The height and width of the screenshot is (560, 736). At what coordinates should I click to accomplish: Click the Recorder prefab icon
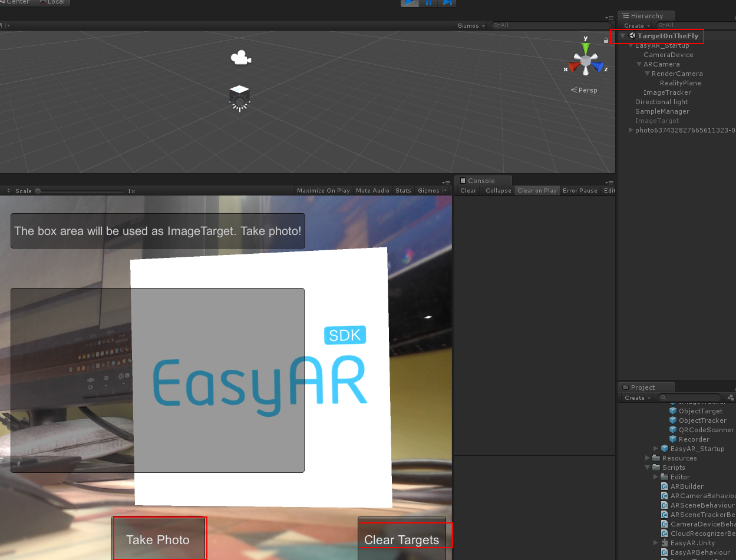(674, 439)
